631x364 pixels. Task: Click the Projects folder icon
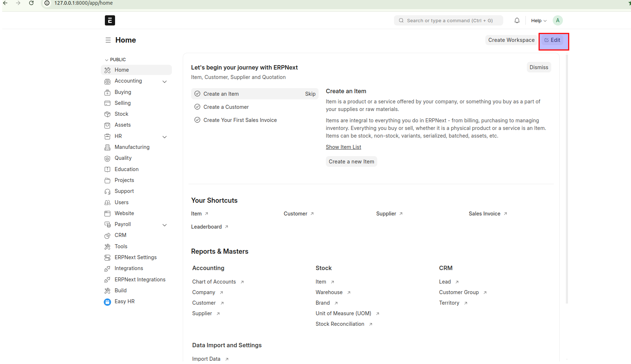(107, 181)
